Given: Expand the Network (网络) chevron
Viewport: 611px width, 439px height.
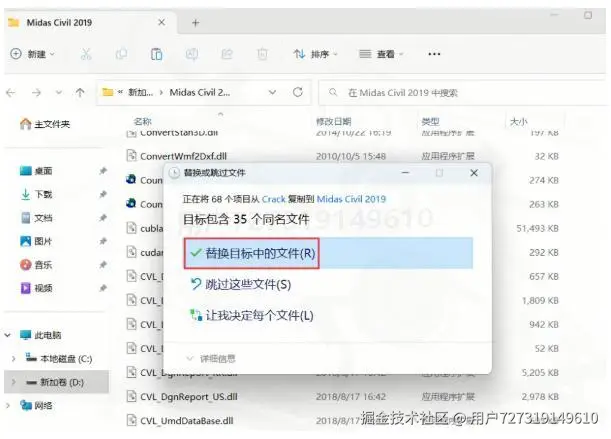Looking at the screenshot, I should point(8,406).
